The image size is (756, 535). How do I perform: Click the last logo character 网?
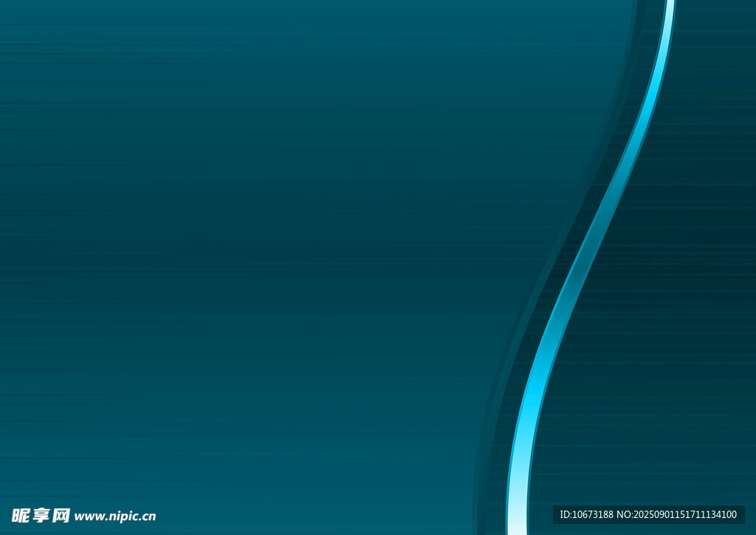(61, 516)
